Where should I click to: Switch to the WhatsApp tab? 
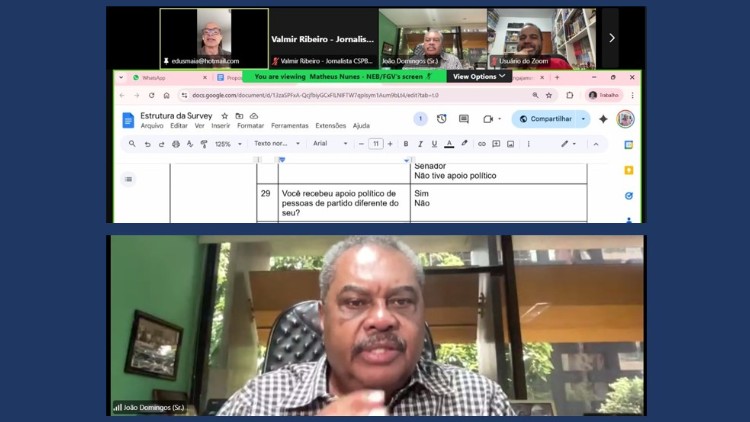point(170,78)
